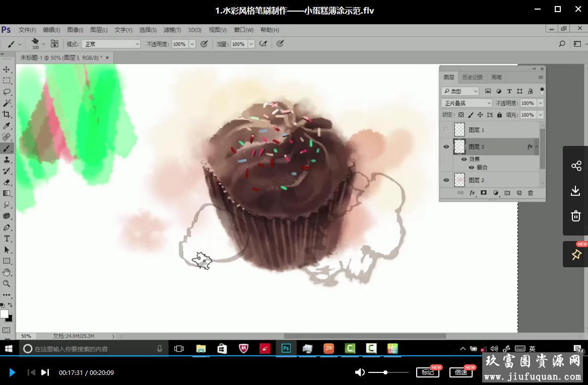Open the brush 模式 dropdown set to 正常
The image size is (588, 385).
111,44
